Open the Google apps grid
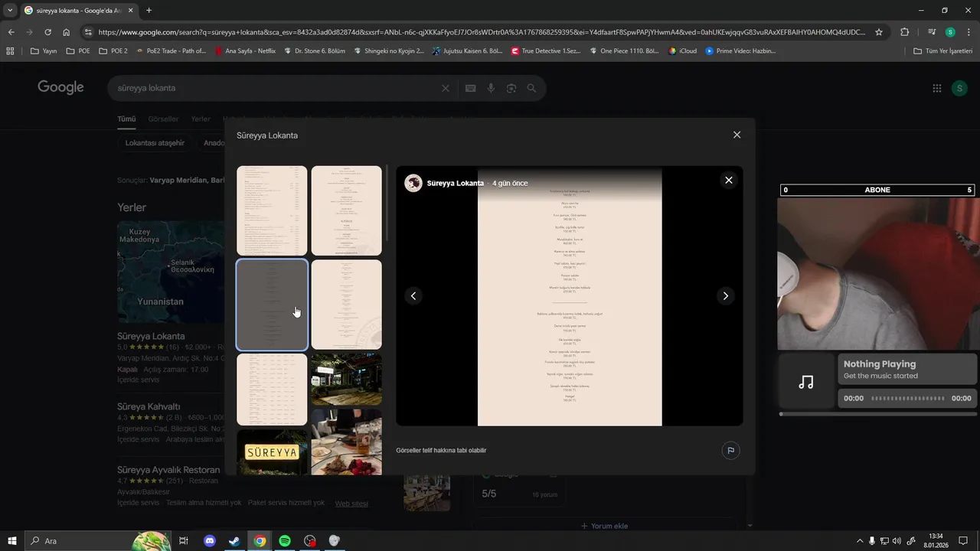Image resolution: width=980 pixels, height=551 pixels. click(x=936, y=88)
